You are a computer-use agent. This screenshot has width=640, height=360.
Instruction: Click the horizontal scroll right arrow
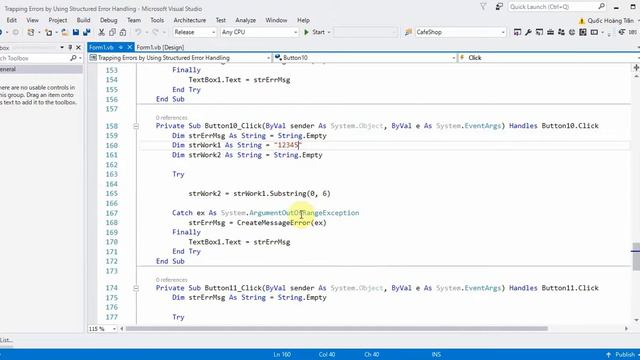click(626, 328)
